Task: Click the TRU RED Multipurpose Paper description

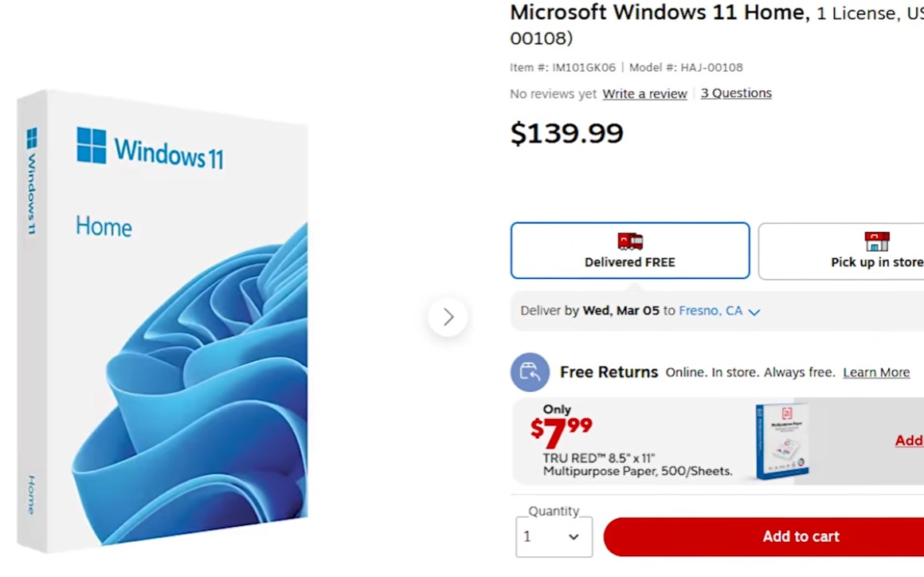Action: pos(637,465)
